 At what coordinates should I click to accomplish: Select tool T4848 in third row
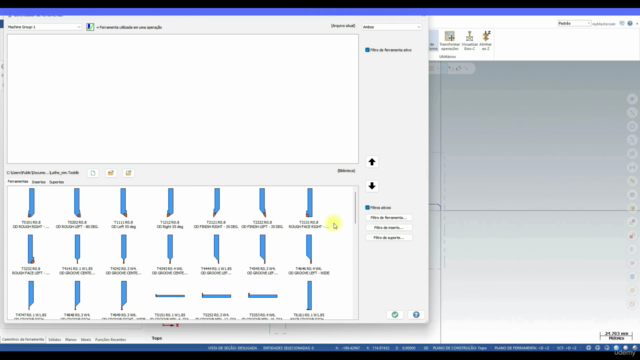[77, 300]
